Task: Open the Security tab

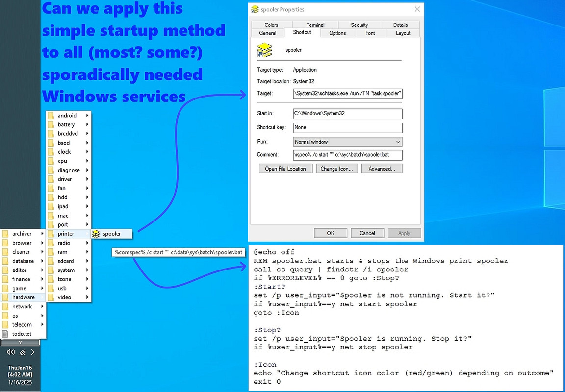Action: (359, 25)
